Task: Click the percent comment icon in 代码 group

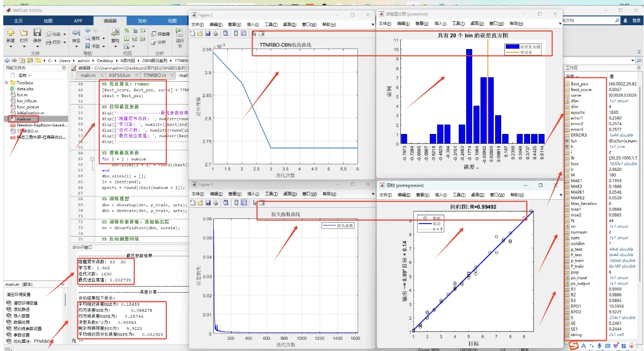Action: [126, 31]
